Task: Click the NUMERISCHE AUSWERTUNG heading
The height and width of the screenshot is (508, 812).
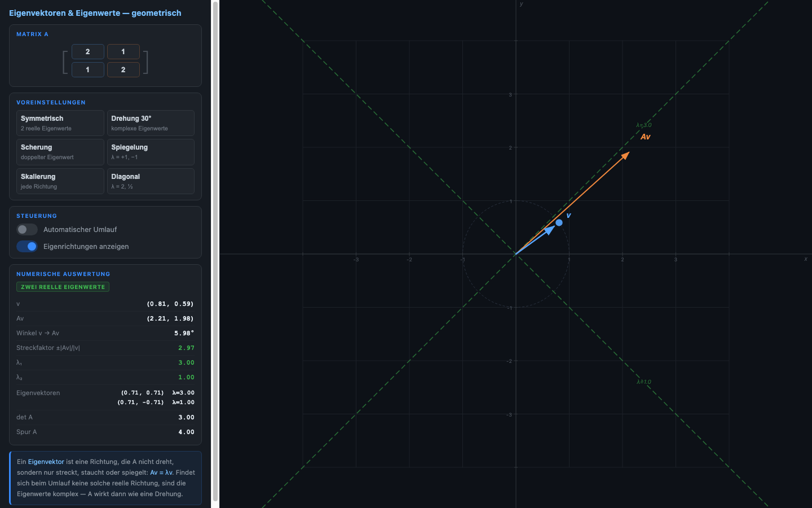Action: point(63,274)
